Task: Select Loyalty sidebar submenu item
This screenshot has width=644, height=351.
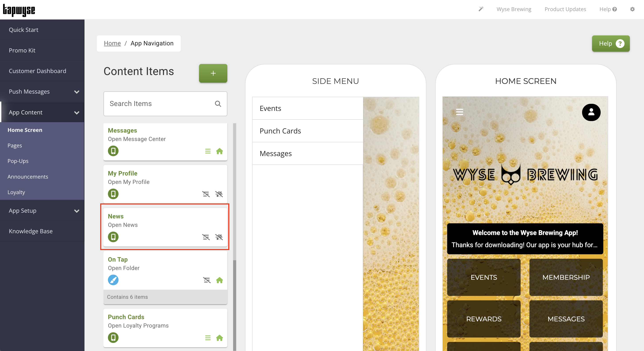Action: pos(16,192)
